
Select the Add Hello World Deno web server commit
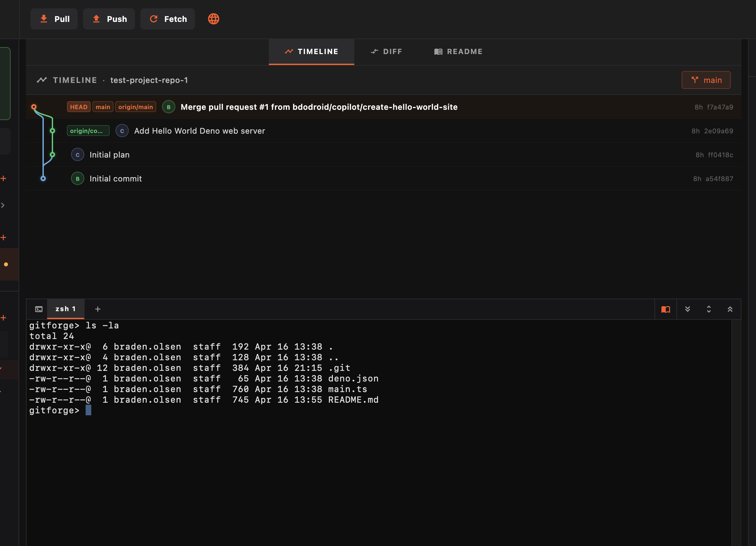(x=384, y=131)
